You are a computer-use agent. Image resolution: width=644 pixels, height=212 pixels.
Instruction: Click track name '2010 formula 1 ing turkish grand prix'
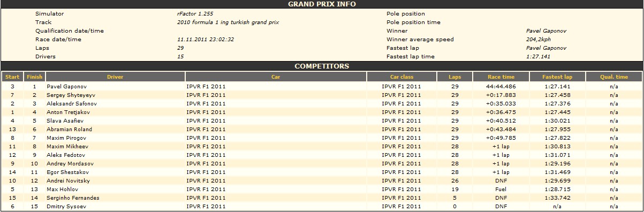point(228,22)
